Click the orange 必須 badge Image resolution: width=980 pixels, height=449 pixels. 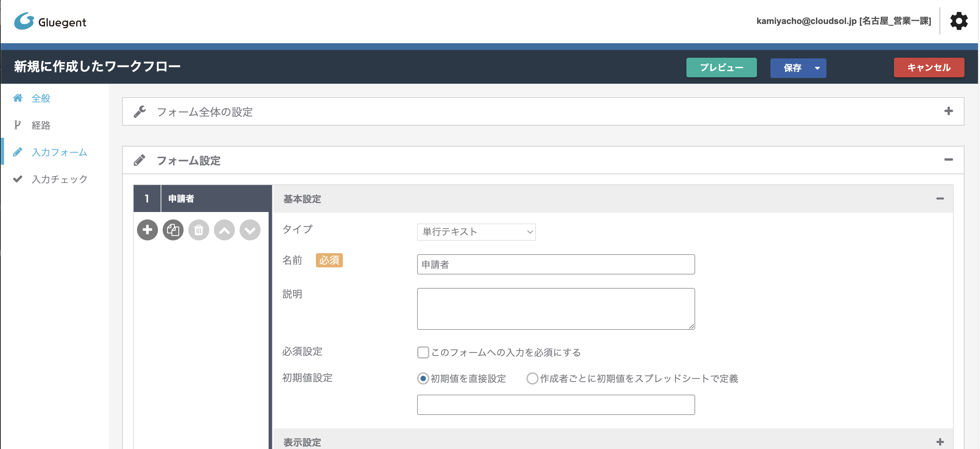[x=329, y=260]
